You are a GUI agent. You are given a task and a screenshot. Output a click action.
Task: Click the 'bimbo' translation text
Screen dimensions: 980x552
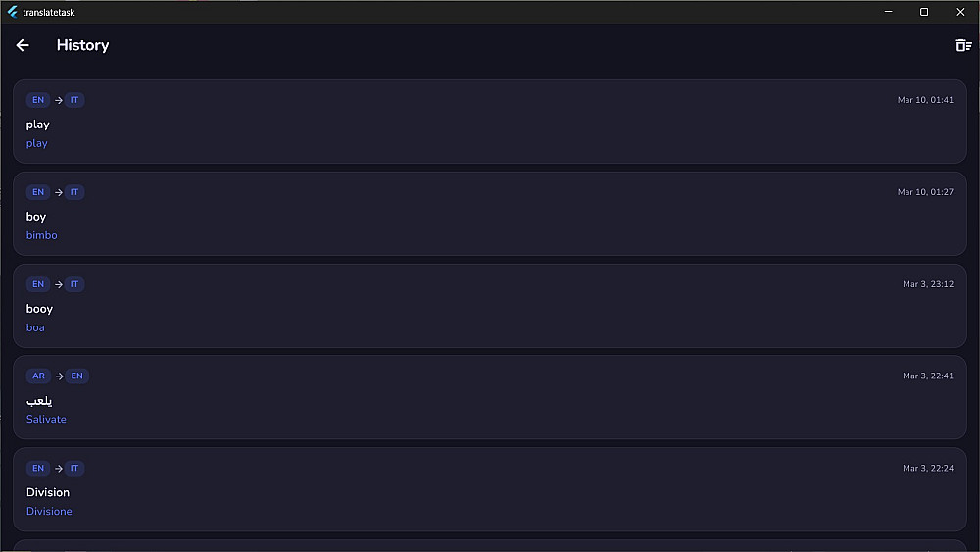click(x=42, y=235)
